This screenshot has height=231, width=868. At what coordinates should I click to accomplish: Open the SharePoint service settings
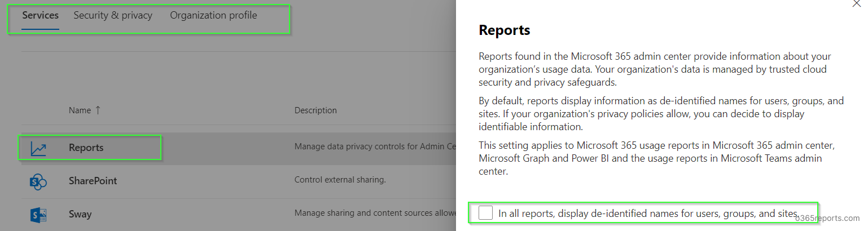(x=93, y=181)
